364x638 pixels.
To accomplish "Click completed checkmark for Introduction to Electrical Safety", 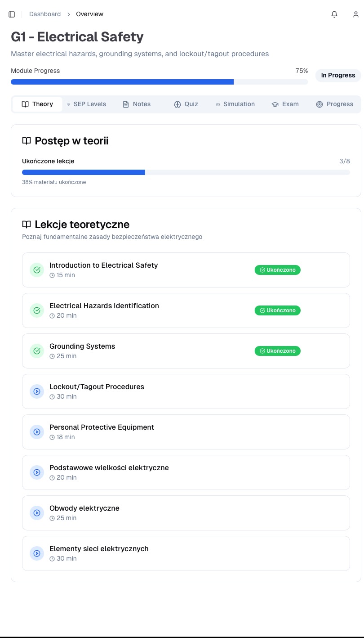I will point(37,270).
